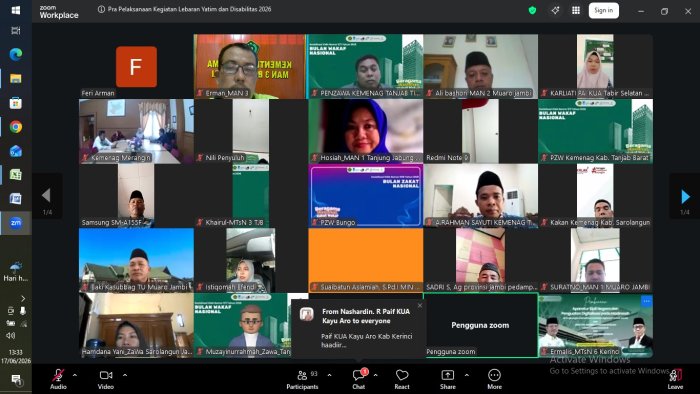The width and height of the screenshot is (700, 394).
Task: Open chat message preview from Nashardin
Action: tap(358, 328)
